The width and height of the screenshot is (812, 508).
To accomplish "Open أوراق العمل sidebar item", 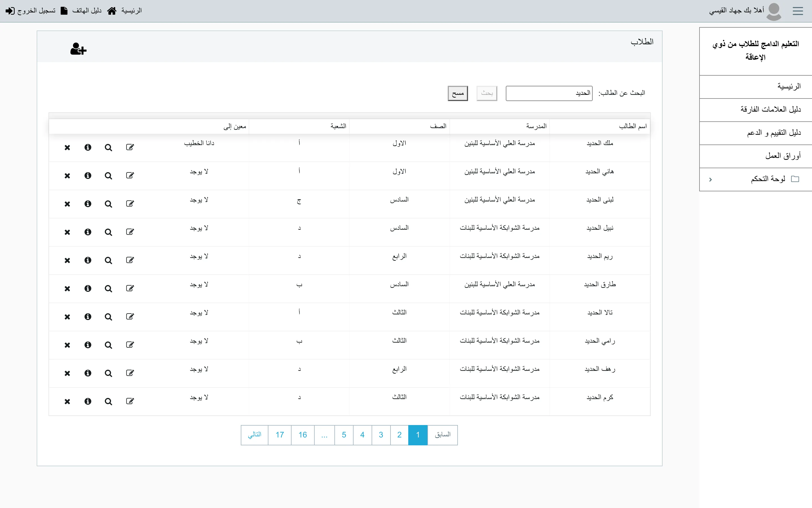I will pyautogui.click(x=756, y=156).
